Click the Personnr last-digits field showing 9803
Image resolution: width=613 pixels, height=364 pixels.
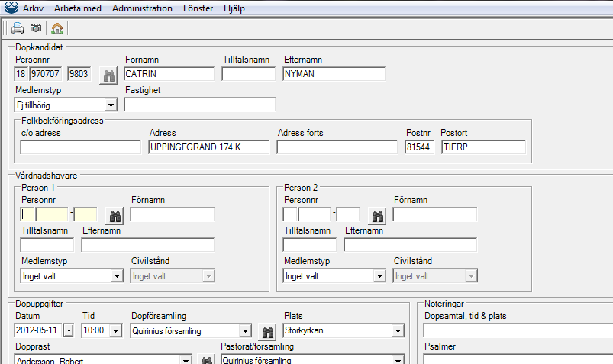click(79, 74)
